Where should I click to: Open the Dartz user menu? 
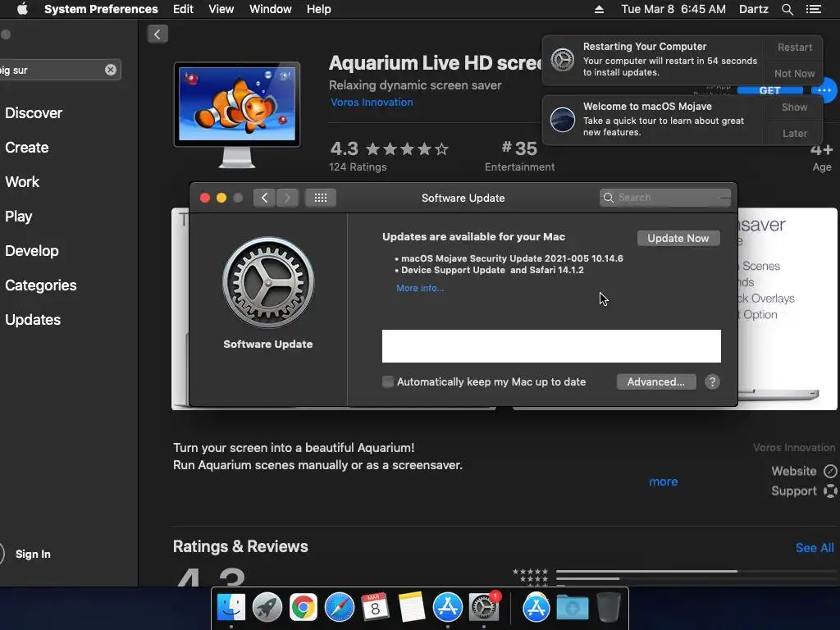753,9
